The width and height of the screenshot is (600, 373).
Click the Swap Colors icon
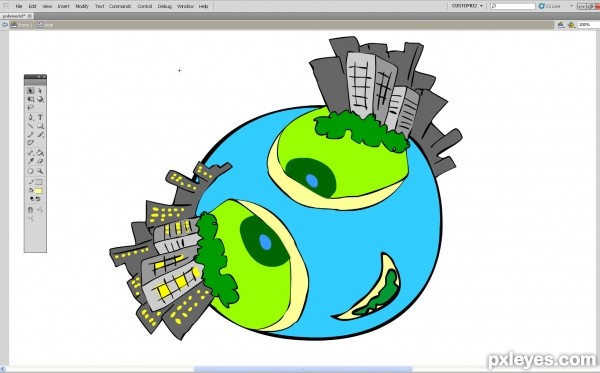click(x=38, y=199)
